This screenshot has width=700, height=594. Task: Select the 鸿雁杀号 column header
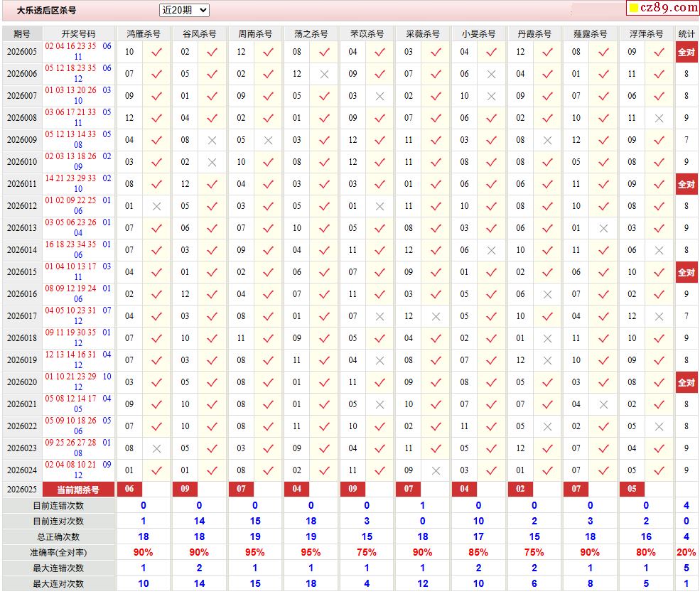pos(143,34)
